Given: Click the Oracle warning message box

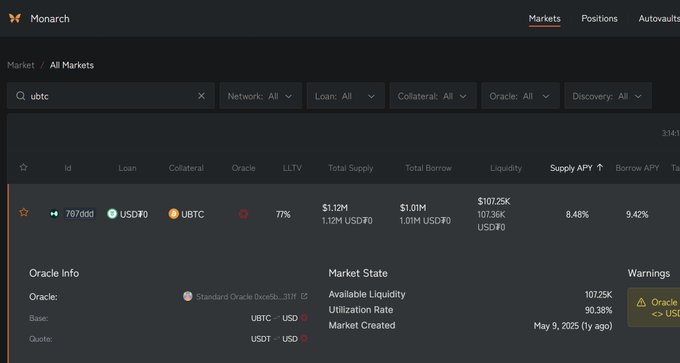Looking at the screenshot, I should coord(654,307).
